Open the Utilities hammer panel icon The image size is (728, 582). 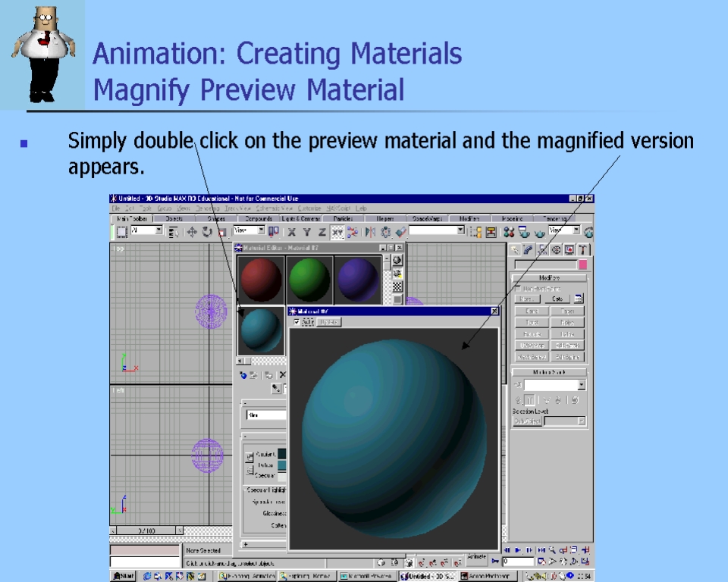583,249
